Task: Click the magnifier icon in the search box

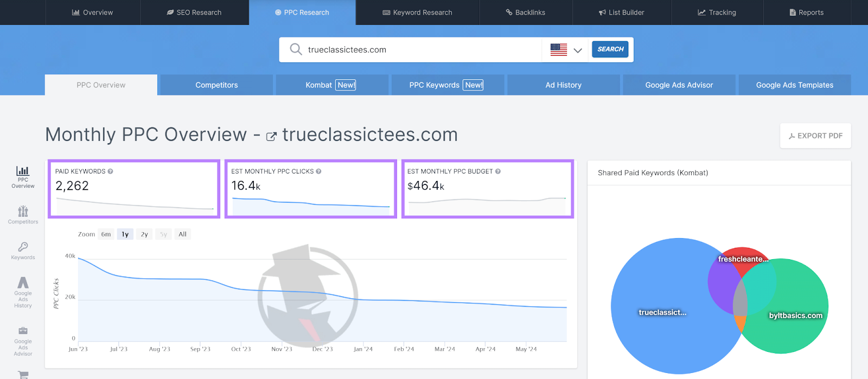Action: coord(296,49)
